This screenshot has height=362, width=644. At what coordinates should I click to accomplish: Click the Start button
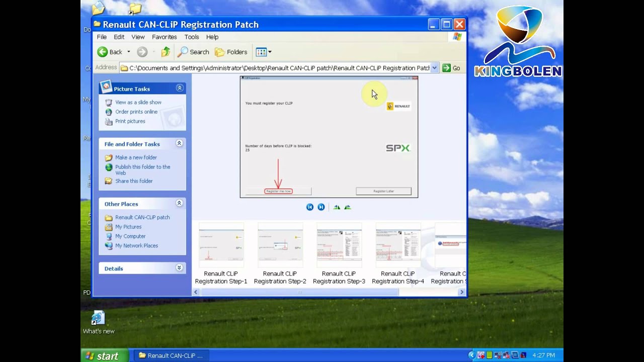[x=105, y=355]
